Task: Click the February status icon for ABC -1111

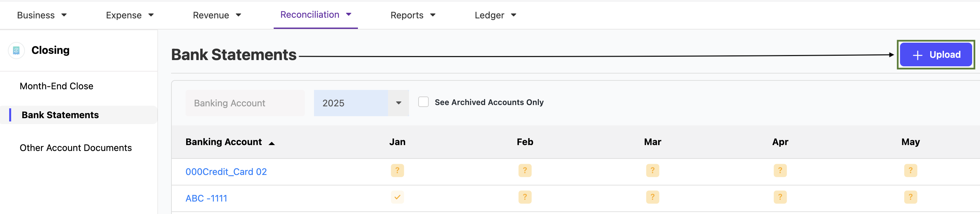Action: (525, 197)
